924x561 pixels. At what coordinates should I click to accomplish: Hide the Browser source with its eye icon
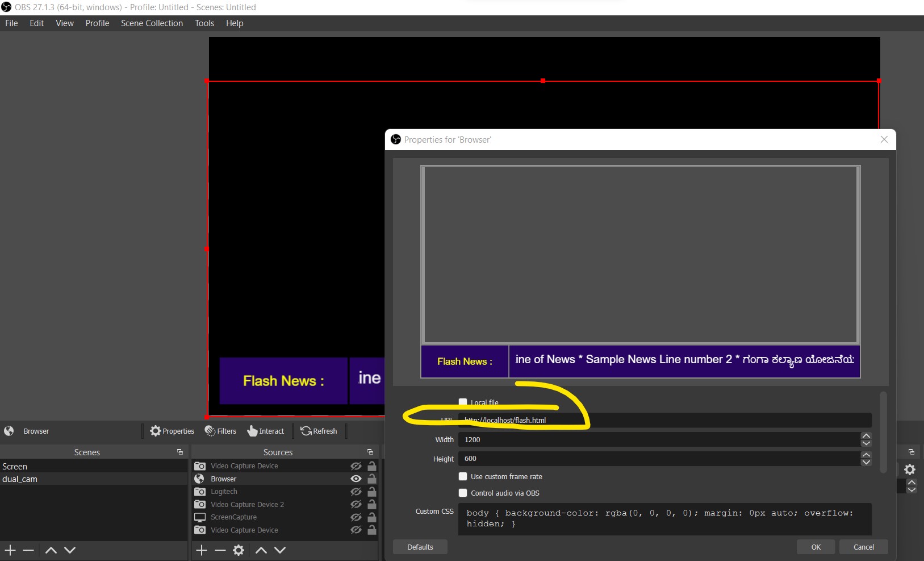pos(356,479)
